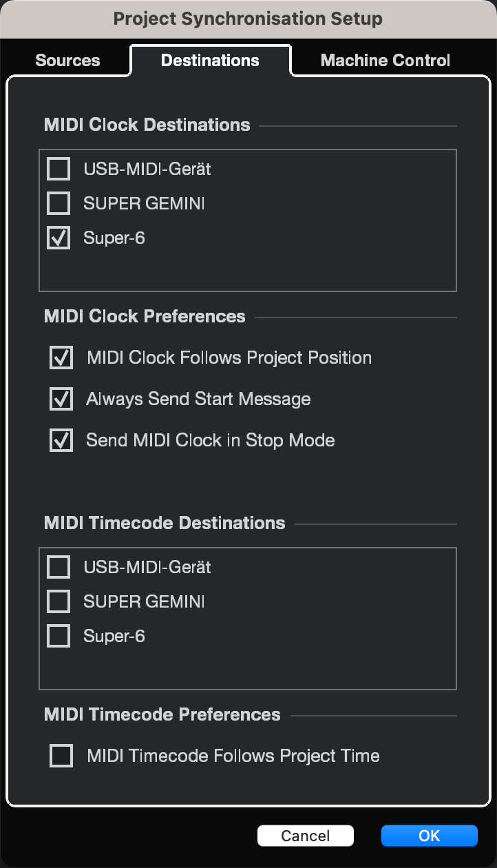Open the Machine Control tab
497x868 pixels.
383,60
